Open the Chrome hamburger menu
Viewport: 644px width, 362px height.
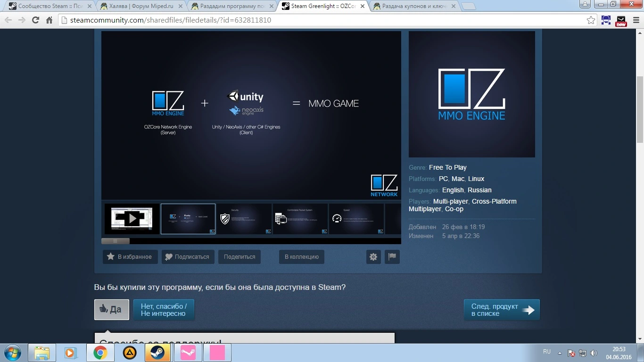coord(636,20)
